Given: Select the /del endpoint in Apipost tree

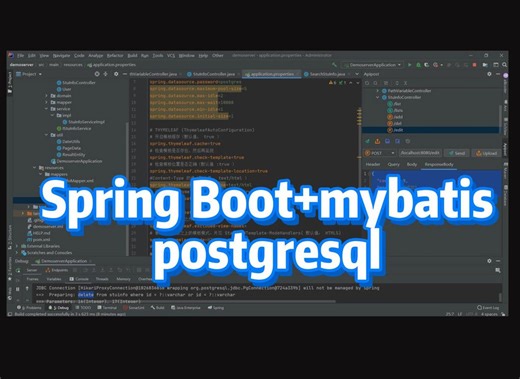Looking at the screenshot, I should (395, 123).
